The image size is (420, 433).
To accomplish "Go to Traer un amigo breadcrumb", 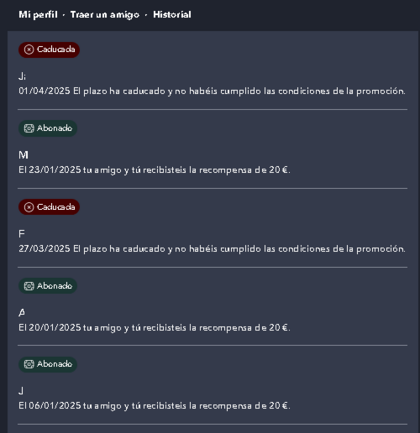I will [x=105, y=15].
